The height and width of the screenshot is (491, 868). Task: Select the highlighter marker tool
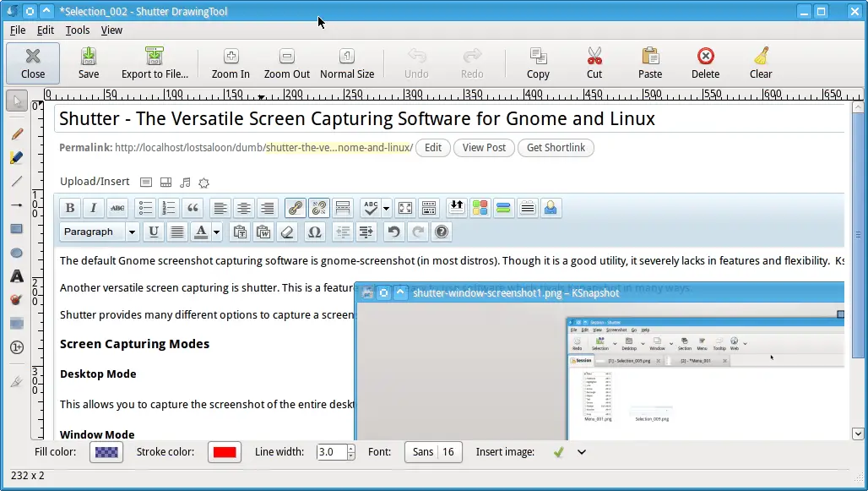pos(17,158)
